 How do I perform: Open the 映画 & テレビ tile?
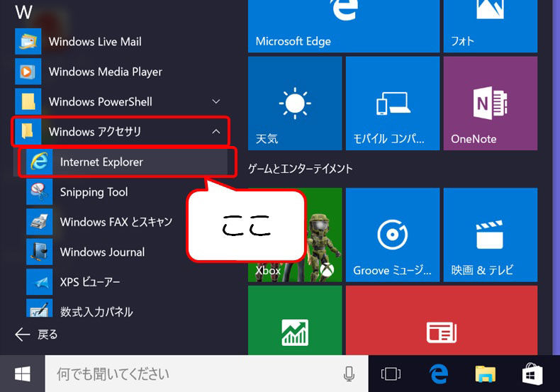tap(491, 235)
